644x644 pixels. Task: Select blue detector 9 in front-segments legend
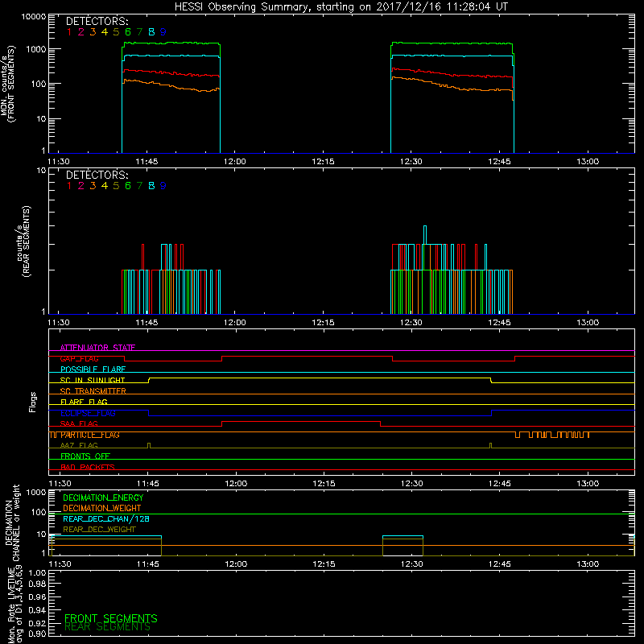[163, 32]
